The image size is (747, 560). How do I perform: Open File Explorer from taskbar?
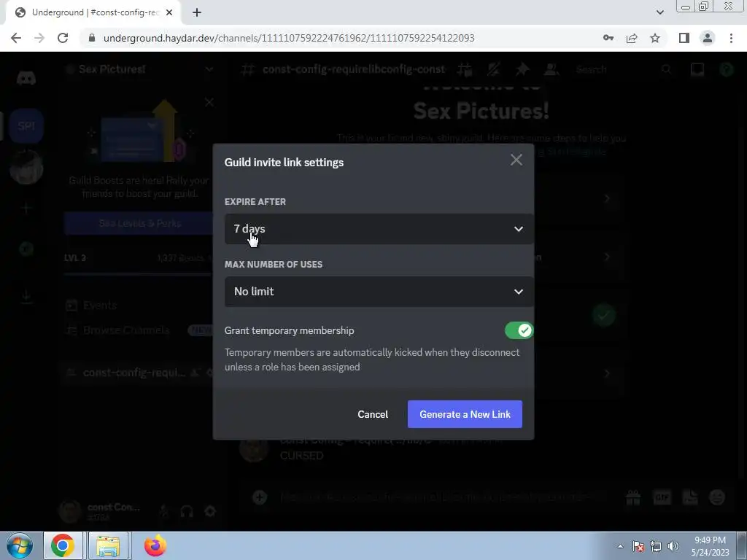tap(108, 545)
